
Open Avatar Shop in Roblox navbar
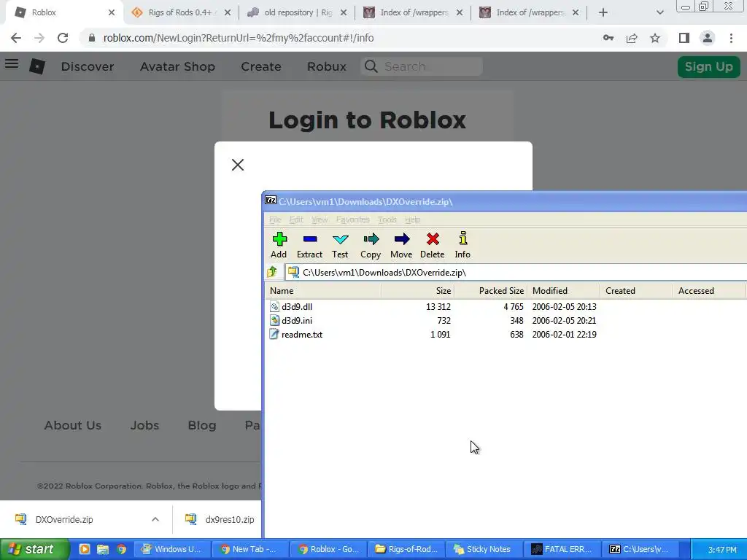coord(177,66)
